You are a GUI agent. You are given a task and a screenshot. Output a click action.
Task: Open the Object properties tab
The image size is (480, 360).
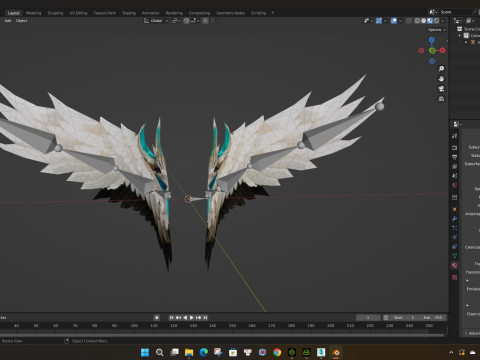tap(455, 209)
